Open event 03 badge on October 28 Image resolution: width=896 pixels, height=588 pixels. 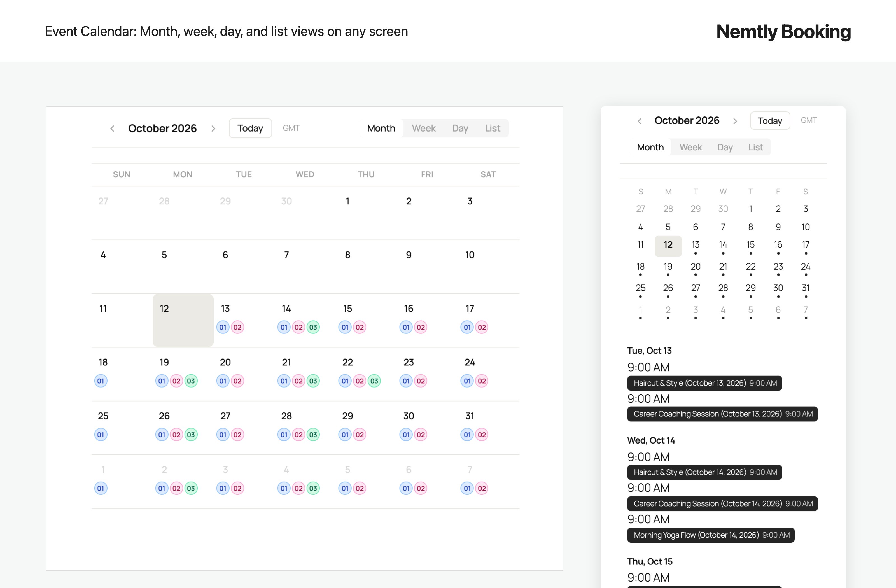(313, 435)
